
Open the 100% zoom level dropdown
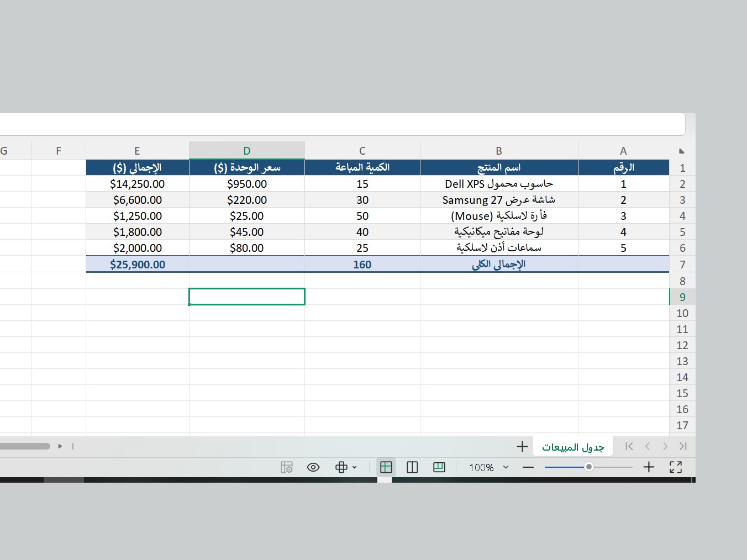click(506, 467)
